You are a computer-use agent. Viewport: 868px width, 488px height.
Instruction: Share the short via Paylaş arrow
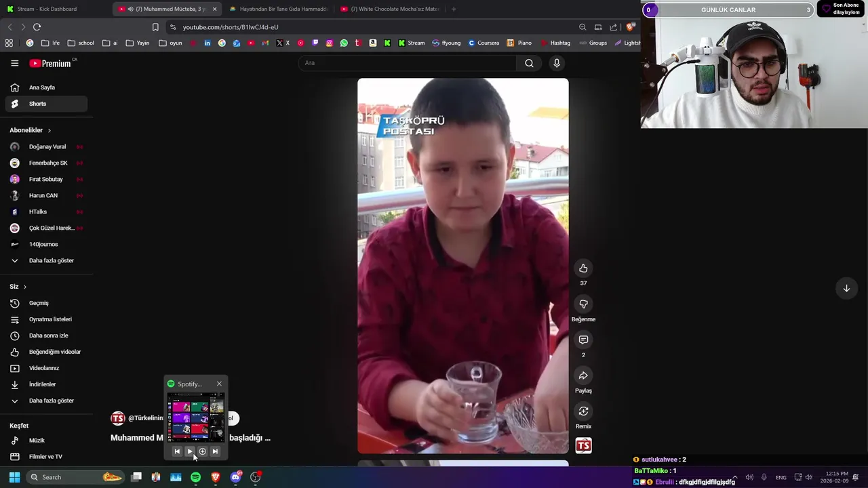[x=583, y=375]
